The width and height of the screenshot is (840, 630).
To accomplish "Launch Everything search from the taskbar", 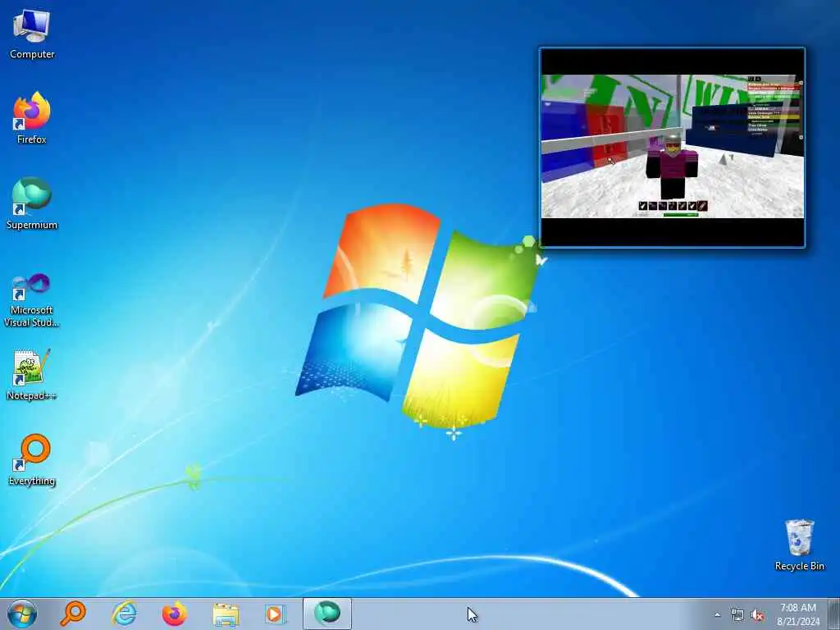I will (72, 614).
